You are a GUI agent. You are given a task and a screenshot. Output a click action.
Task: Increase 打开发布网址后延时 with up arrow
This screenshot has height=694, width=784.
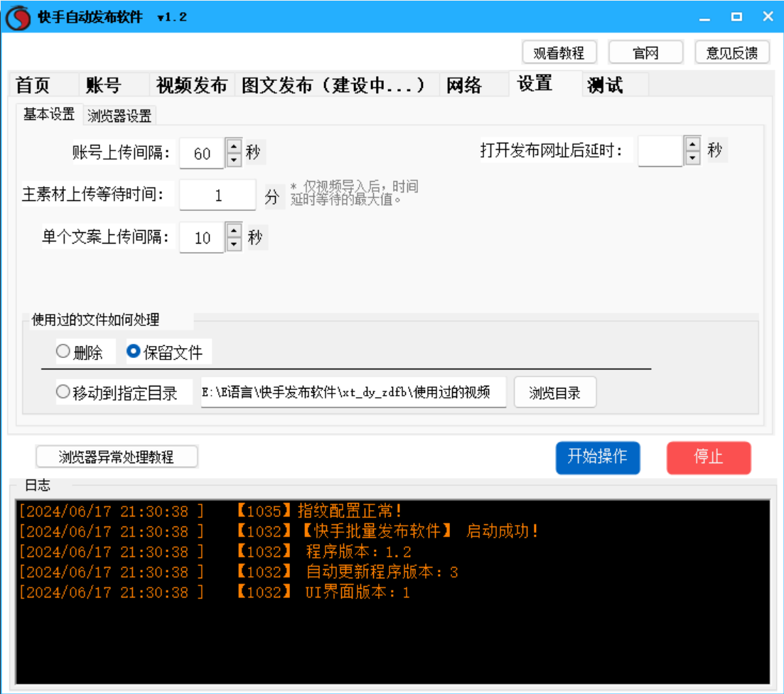[x=692, y=144]
